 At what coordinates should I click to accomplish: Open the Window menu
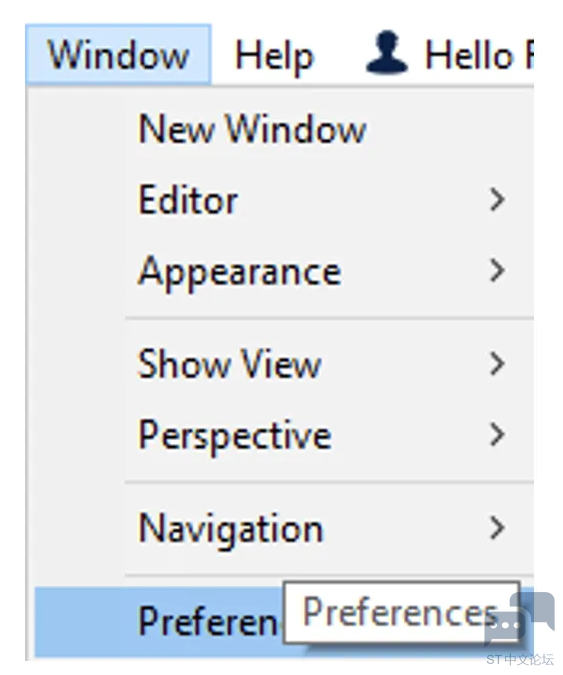pos(118,54)
